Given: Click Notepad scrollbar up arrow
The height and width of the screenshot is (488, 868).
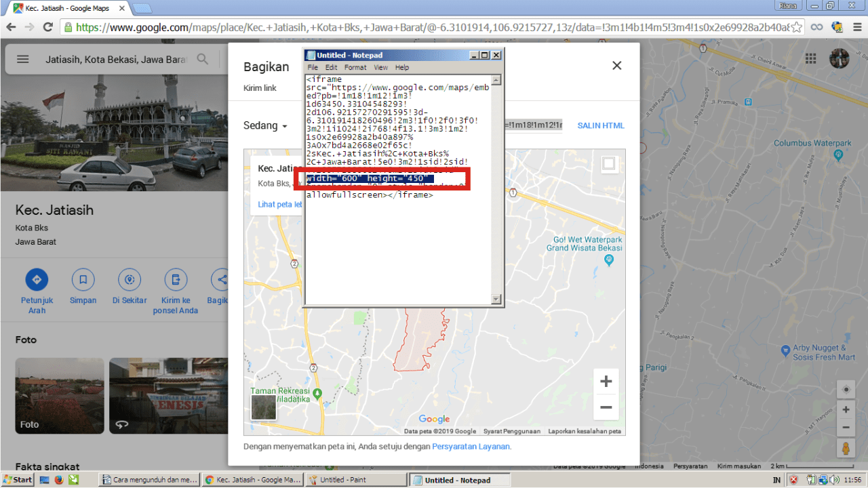Looking at the screenshot, I should pos(496,79).
